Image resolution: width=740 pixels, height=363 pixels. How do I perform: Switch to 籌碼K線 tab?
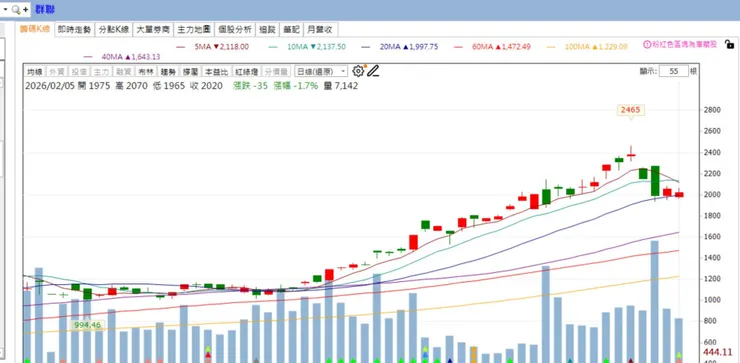[34, 29]
